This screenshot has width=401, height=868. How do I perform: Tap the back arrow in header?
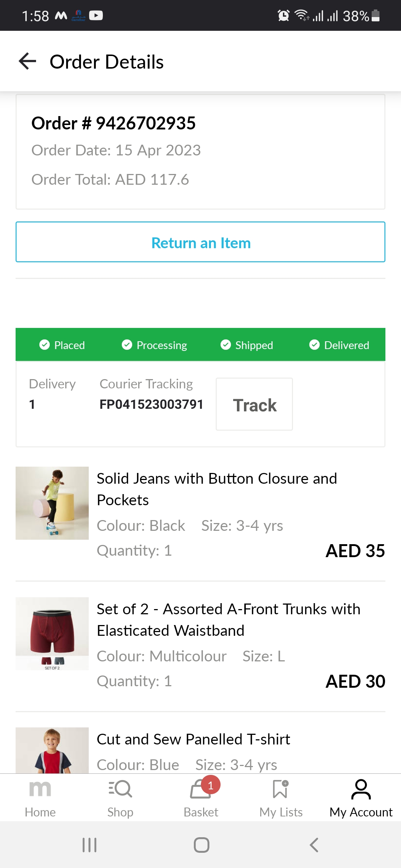[x=27, y=61]
